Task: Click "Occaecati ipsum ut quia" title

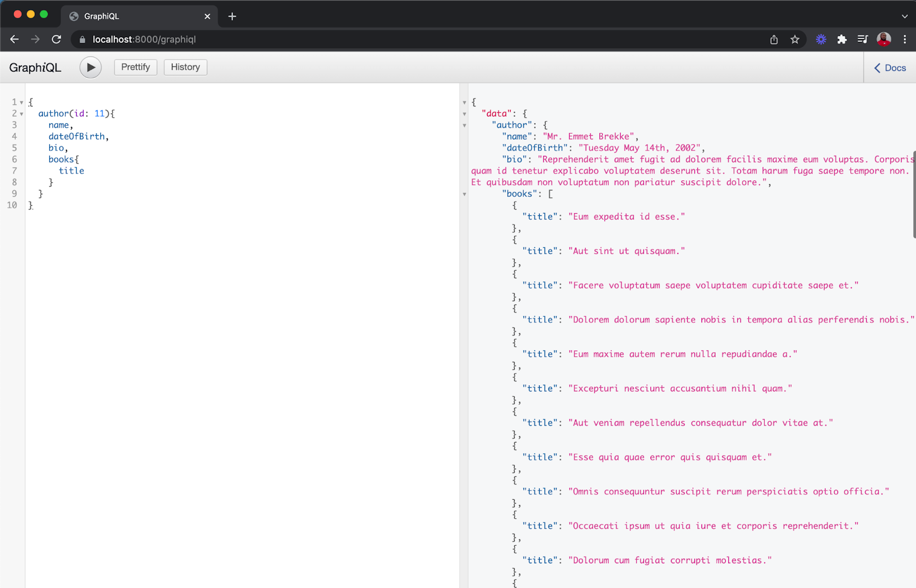Action: [714, 526]
